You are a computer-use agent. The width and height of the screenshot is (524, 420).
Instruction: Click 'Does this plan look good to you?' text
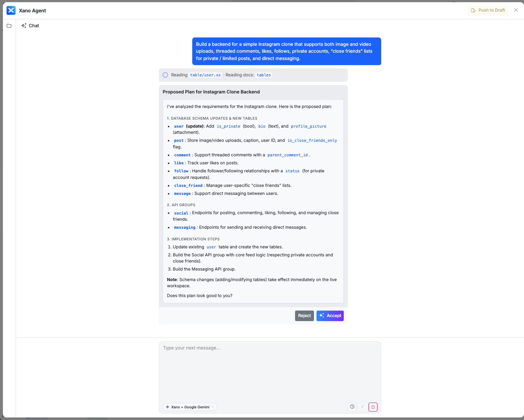(x=199, y=296)
